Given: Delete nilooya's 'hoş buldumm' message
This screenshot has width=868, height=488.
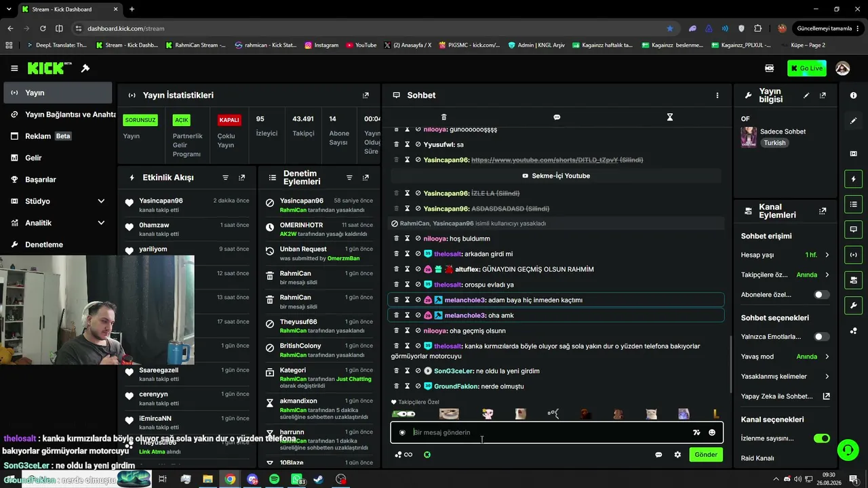Looking at the screenshot, I should pos(397,239).
